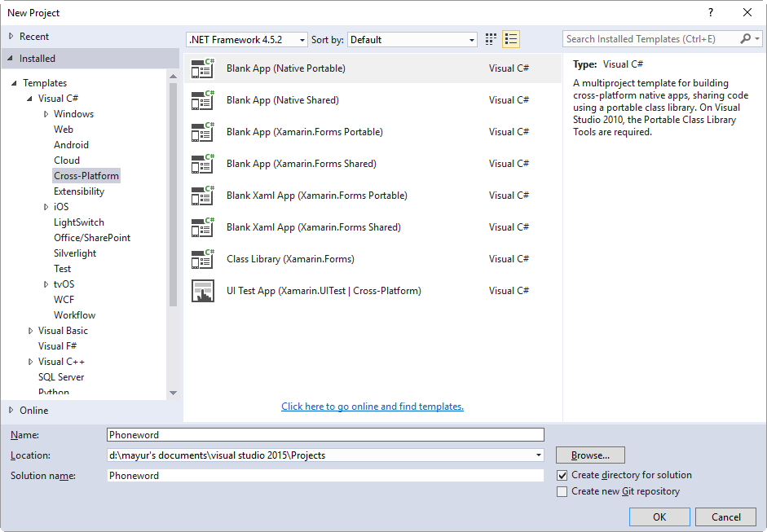Image resolution: width=767 pixels, height=532 pixels.
Task: Click the Blank App (Xamarin.Forms Portable) icon
Action: tap(202, 132)
